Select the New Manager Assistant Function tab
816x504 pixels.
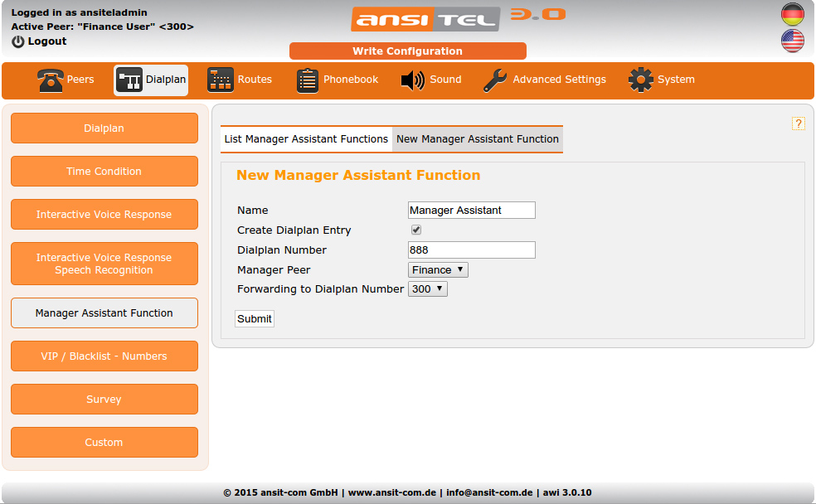(x=478, y=138)
